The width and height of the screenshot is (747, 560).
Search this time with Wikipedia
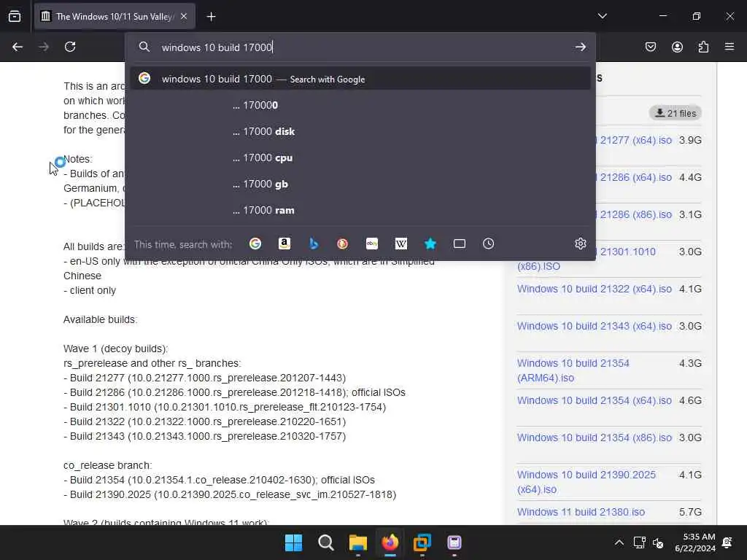point(401,244)
